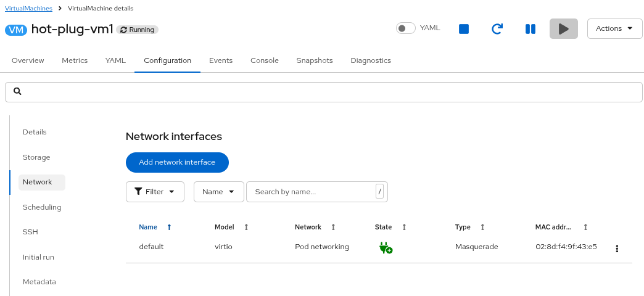
Task: Stop the virtual machine with square icon
Action: pyautogui.click(x=464, y=29)
